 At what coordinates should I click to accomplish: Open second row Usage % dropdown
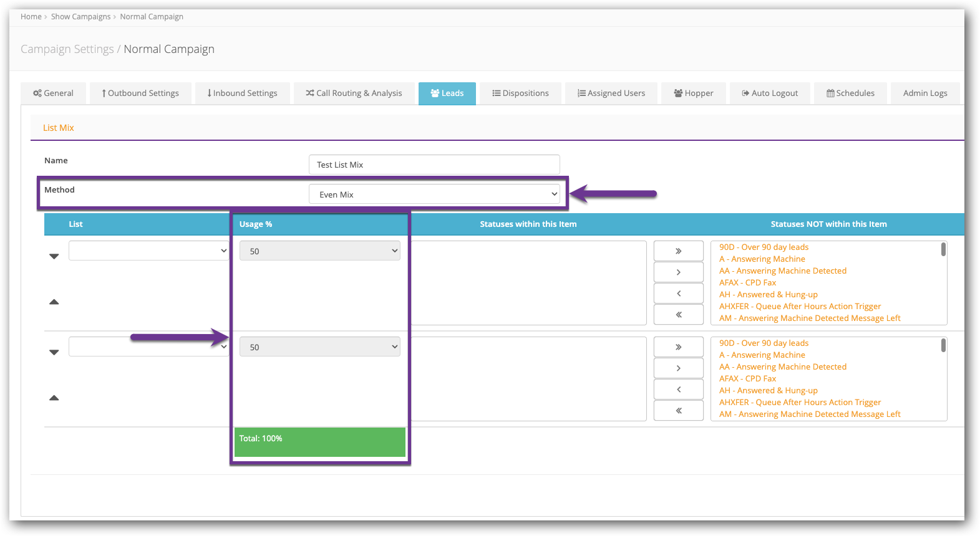[319, 347]
